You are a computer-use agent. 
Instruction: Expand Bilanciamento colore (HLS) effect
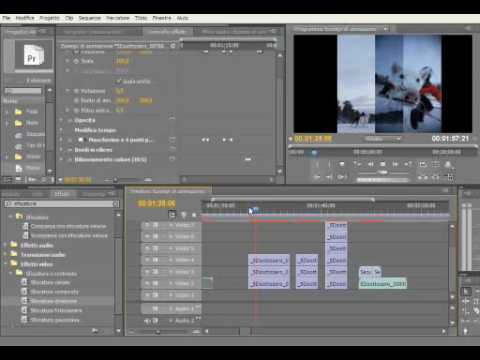coord(62,160)
